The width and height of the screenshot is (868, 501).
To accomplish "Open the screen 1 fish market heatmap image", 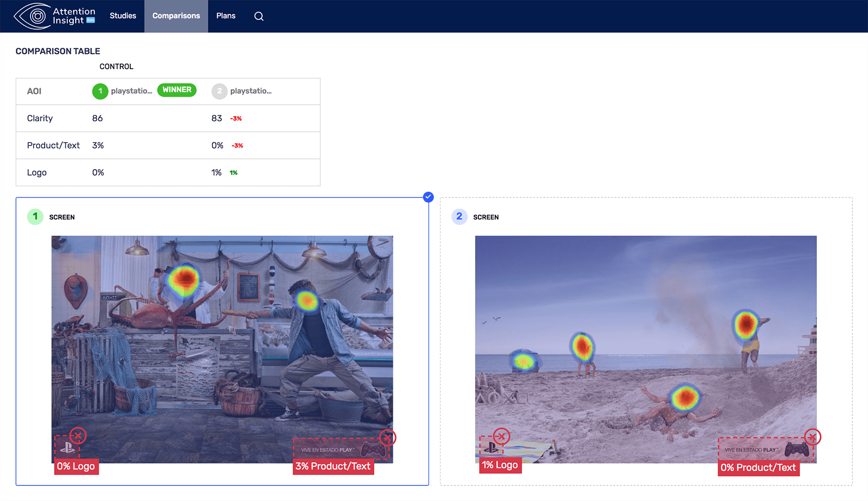I will pyautogui.click(x=222, y=349).
